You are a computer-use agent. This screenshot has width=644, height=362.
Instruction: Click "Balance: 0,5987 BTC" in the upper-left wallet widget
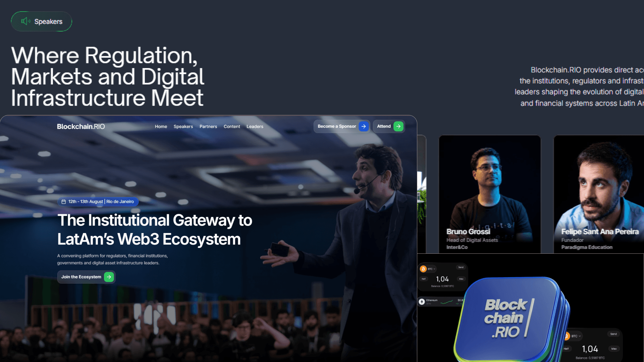pos(442,286)
